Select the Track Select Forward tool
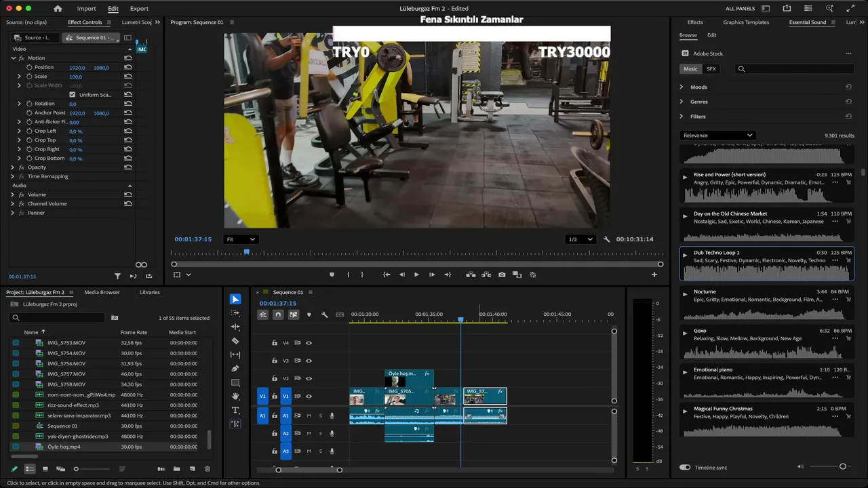 tap(235, 313)
